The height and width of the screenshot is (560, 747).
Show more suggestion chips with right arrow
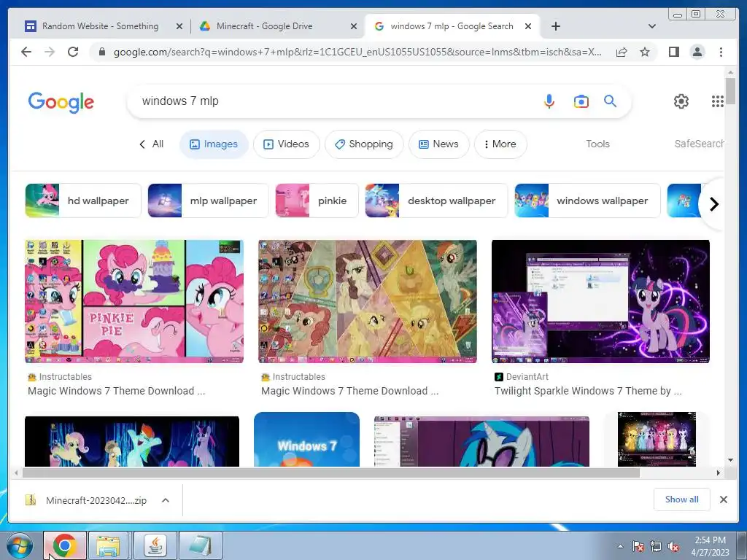pos(713,204)
